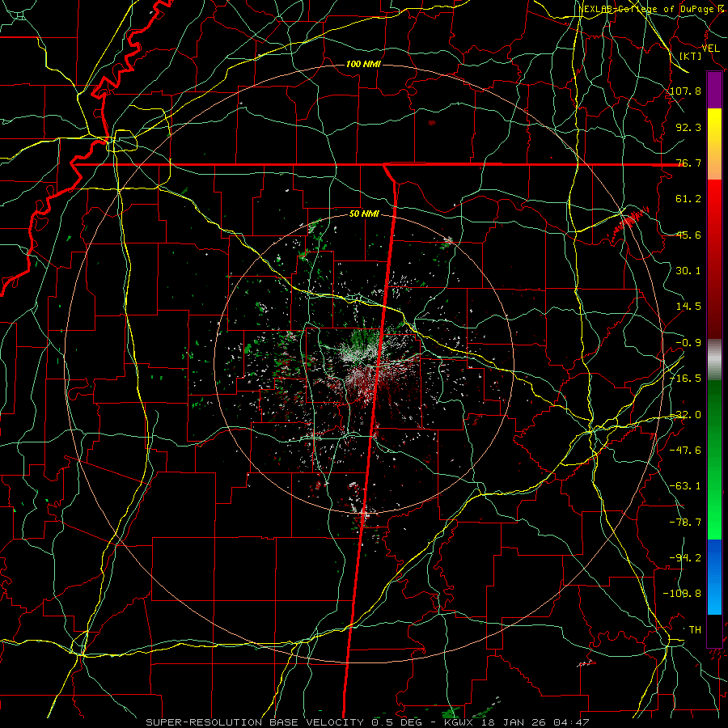728x728 pixels.
Task: Click the 61.2 legend value
Action: (688, 199)
